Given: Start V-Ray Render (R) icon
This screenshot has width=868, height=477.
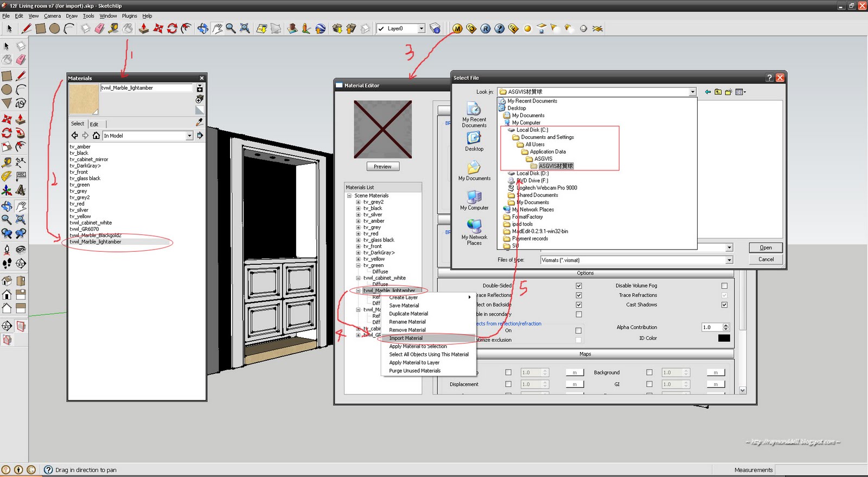Looking at the screenshot, I should [486, 28].
